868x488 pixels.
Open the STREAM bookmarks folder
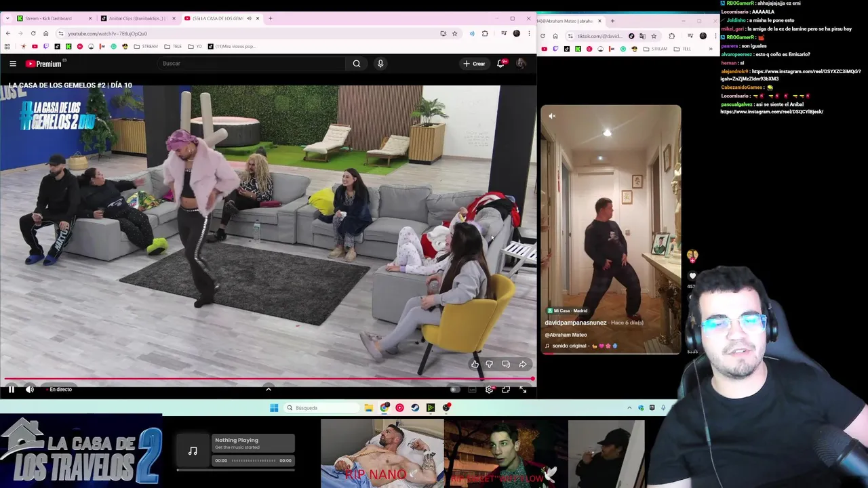146,47
